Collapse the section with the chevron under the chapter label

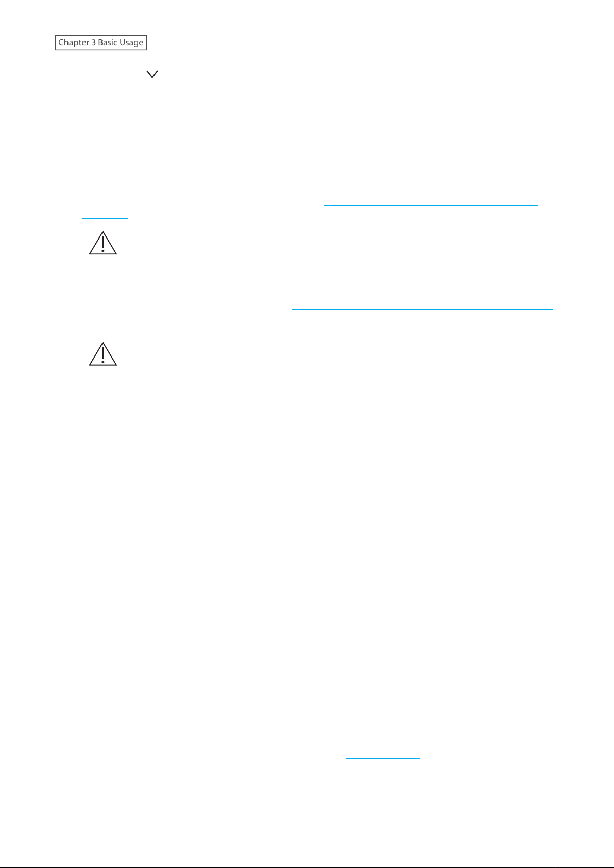(152, 75)
